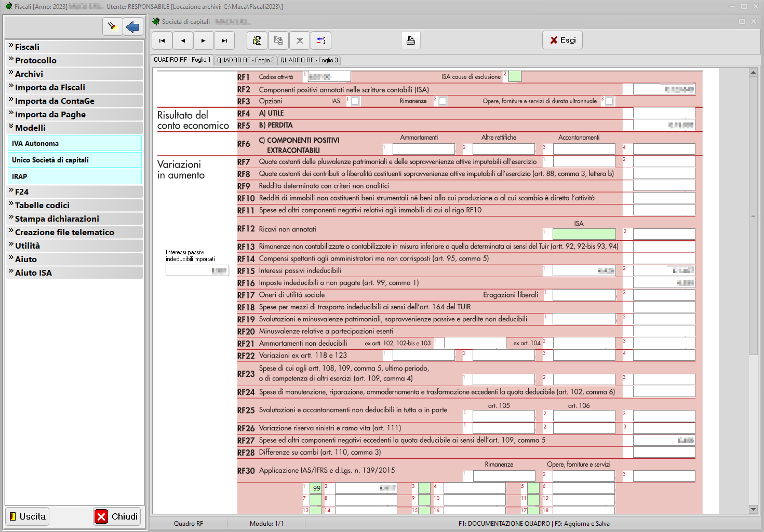Expand the Fiscali menu section
The height and width of the screenshot is (532, 764).
27,47
